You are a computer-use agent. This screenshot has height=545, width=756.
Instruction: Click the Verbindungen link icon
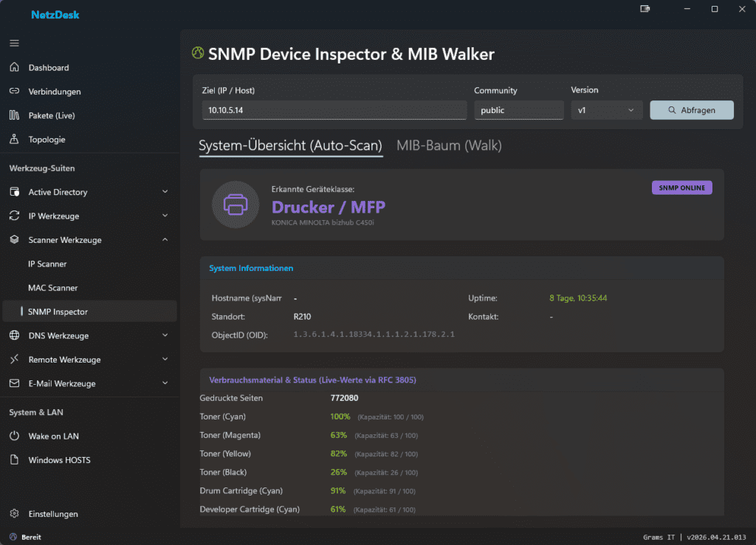tap(14, 92)
